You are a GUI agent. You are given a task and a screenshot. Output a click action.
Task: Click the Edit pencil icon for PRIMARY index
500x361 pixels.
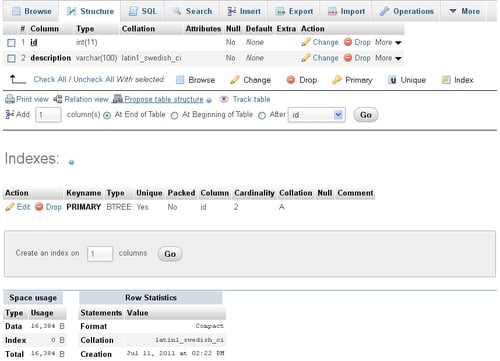point(10,207)
